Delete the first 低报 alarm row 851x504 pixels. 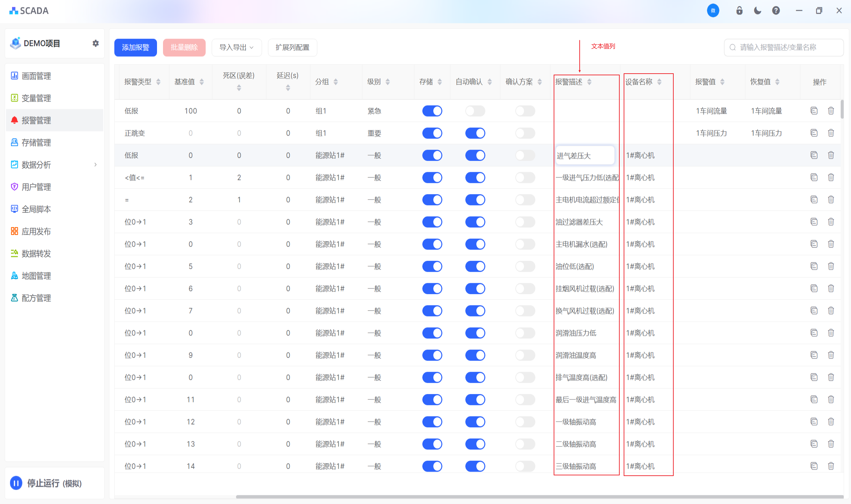[831, 111]
